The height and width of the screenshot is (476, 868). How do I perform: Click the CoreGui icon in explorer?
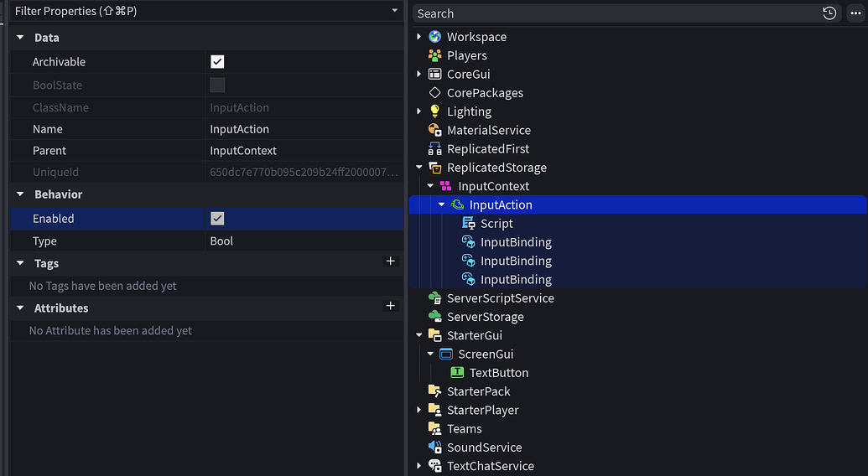point(435,74)
